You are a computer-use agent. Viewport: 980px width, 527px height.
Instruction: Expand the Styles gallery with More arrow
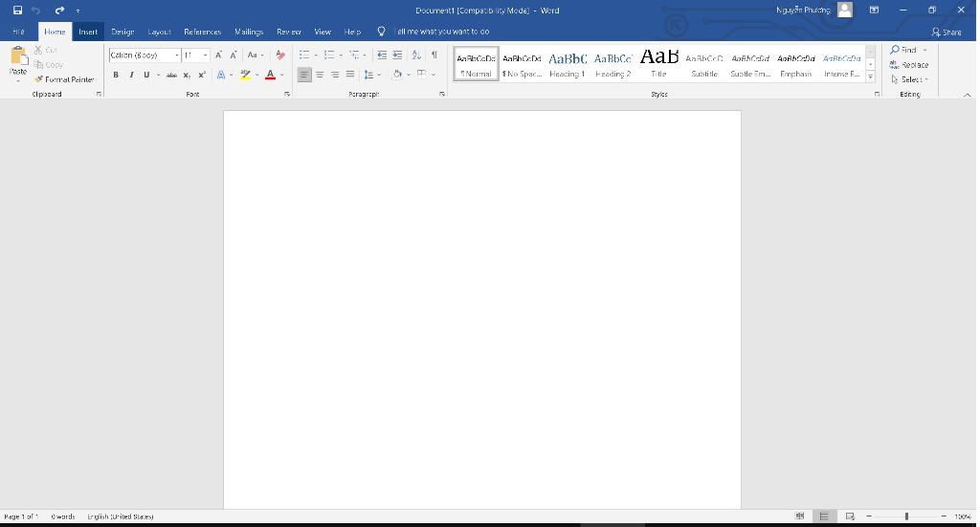(x=870, y=77)
